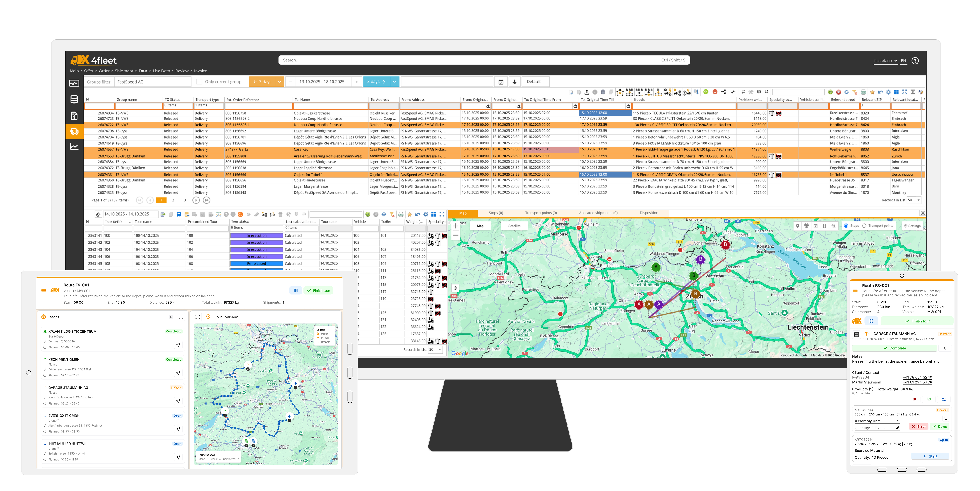This screenshot has width=980, height=491.
Task: Zoom out on the map with minus
Action: click(x=456, y=235)
